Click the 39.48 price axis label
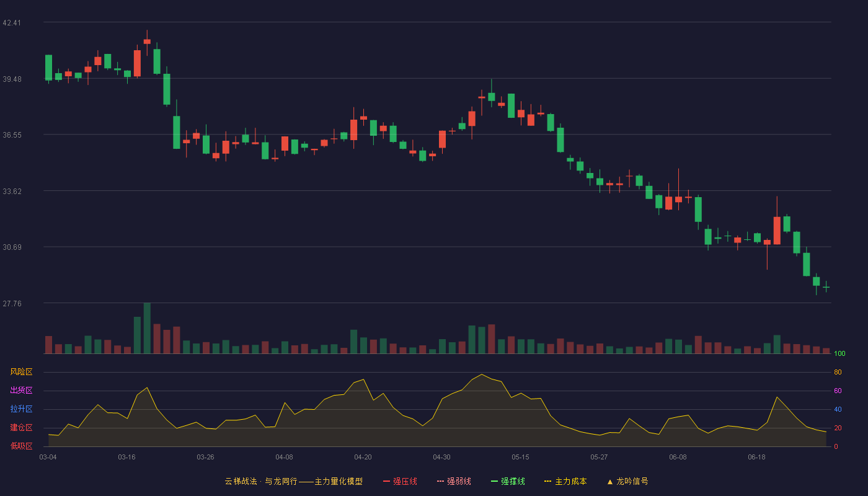This screenshot has height=496, width=868. [x=12, y=79]
